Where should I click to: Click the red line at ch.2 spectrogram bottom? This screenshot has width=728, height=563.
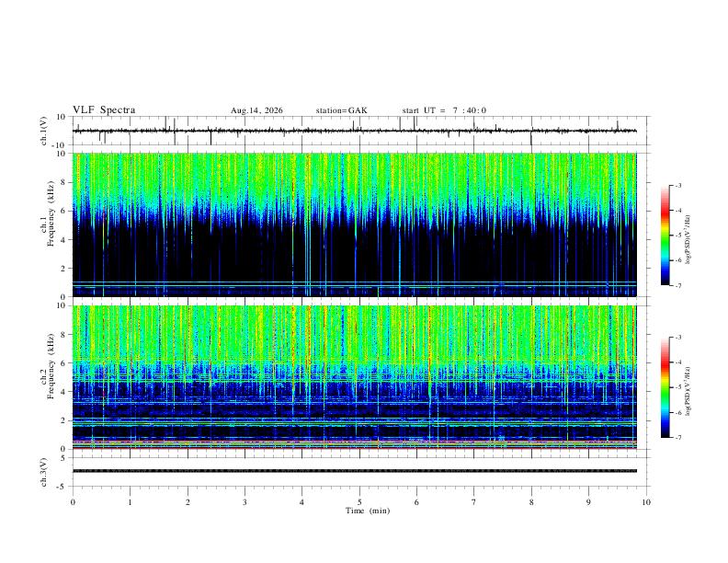point(354,448)
